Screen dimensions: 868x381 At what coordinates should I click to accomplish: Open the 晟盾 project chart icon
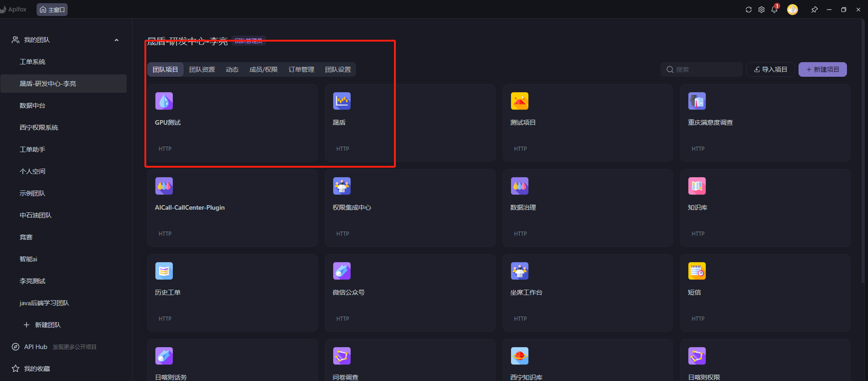342,101
